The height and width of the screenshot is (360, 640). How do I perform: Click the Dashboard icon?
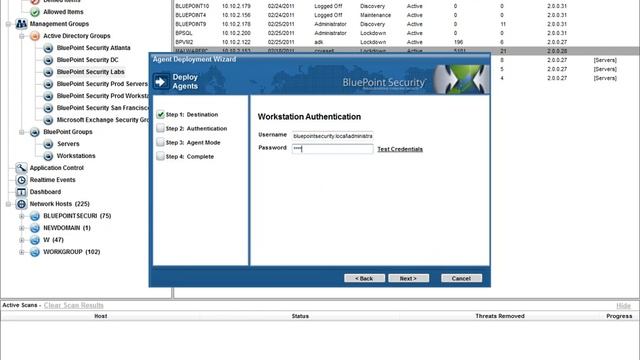click(x=21, y=192)
